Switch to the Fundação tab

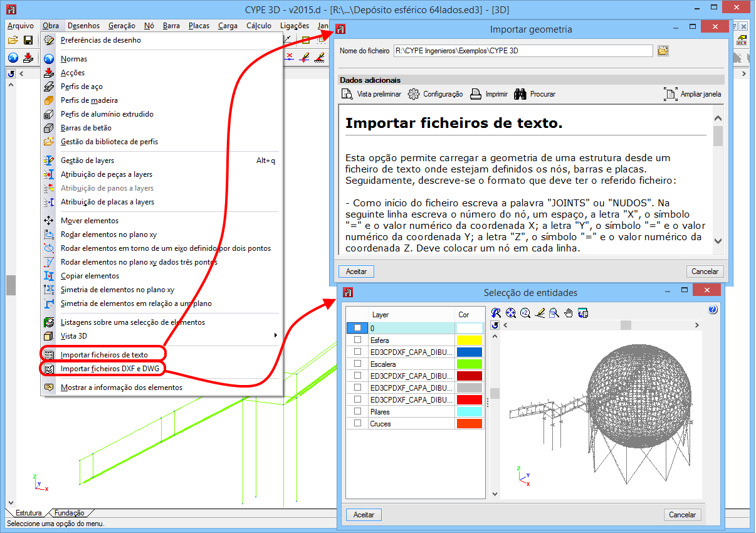(70, 513)
